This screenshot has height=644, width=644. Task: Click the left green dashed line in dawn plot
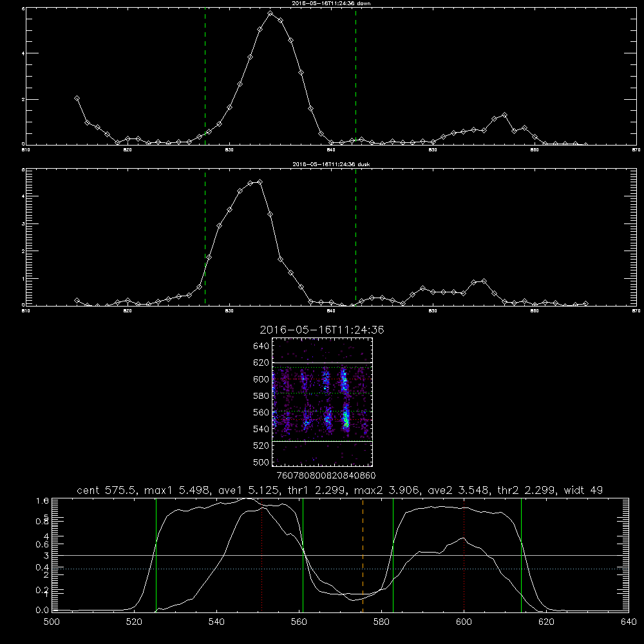(205, 77)
